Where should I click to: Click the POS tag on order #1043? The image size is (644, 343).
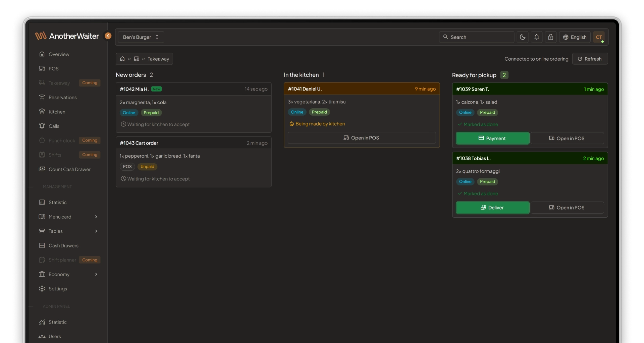127,167
